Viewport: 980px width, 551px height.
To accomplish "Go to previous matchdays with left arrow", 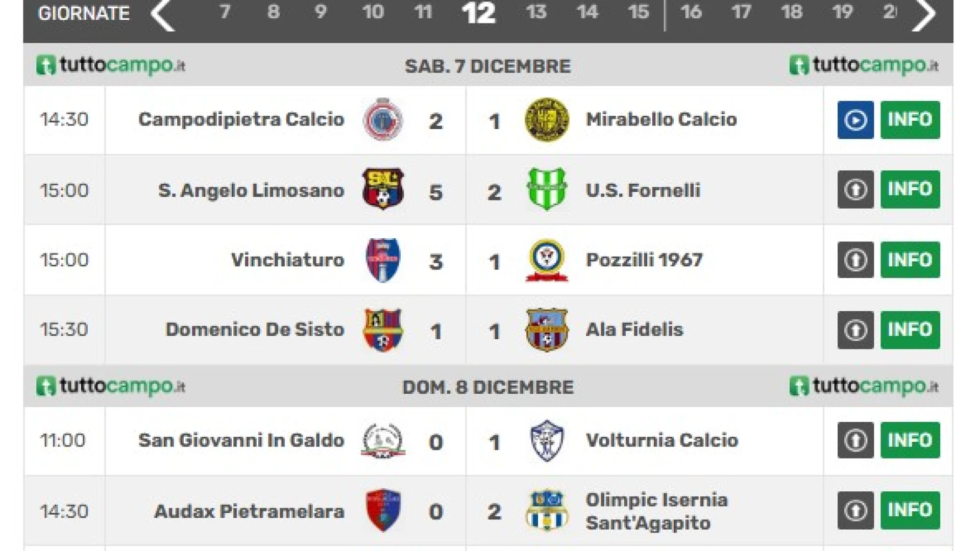I will [x=163, y=15].
